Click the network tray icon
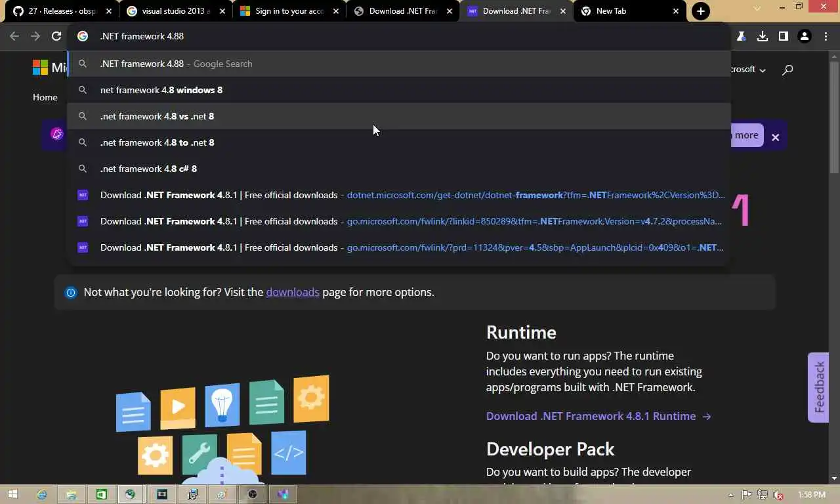The width and height of the screenshot is (840, 504). tap(763, 495)
